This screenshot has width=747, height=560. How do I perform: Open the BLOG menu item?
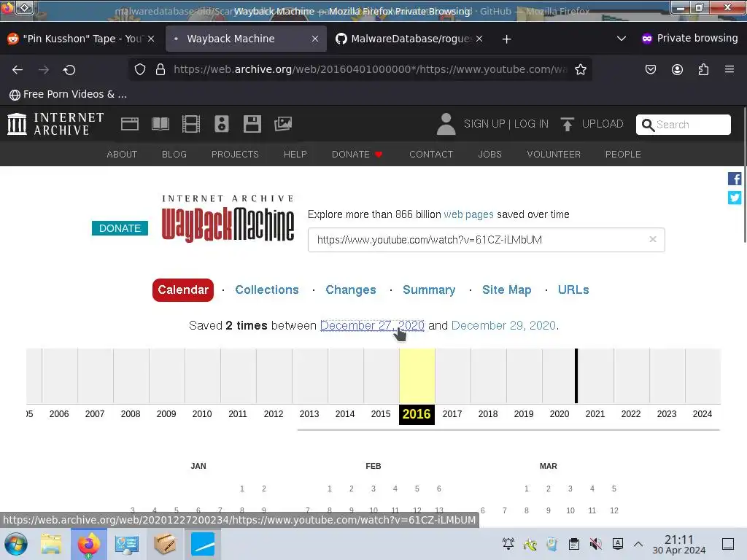coord(174,155)
